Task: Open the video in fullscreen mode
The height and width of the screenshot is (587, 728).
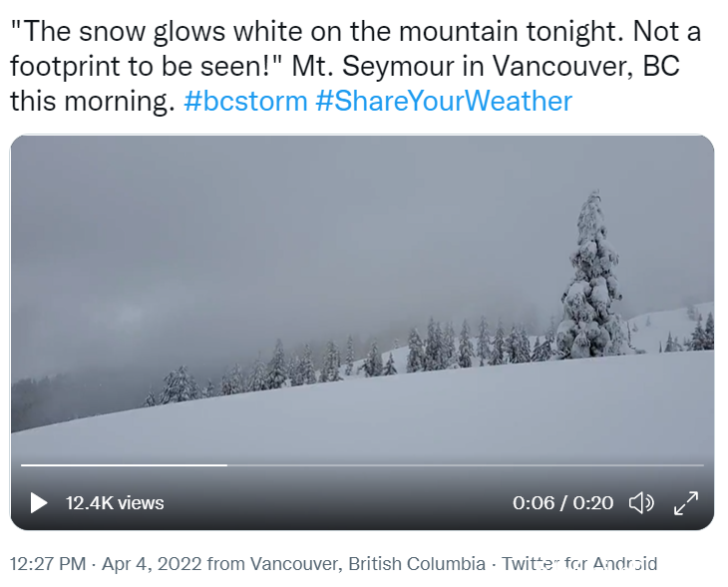Action: point(686,503)
